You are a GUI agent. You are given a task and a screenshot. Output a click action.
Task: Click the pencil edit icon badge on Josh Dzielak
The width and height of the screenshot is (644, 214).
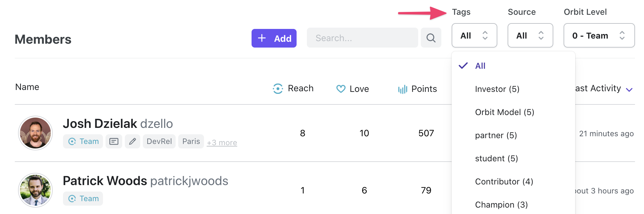click(x=133, y=141)
